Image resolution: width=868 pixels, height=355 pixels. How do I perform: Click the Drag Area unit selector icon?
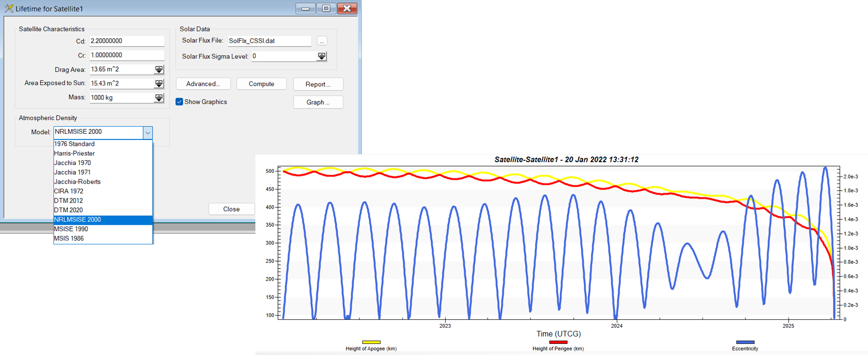[159, 70]
